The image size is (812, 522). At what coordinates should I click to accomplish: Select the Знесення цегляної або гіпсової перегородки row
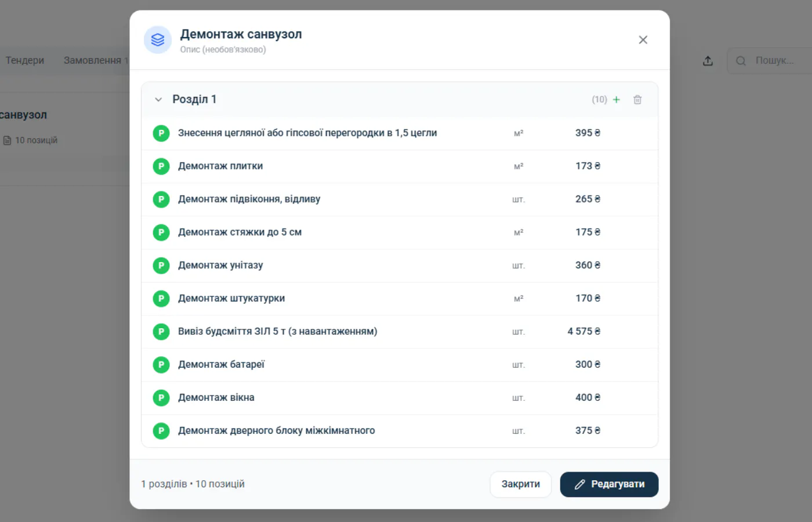pos(400,133)
